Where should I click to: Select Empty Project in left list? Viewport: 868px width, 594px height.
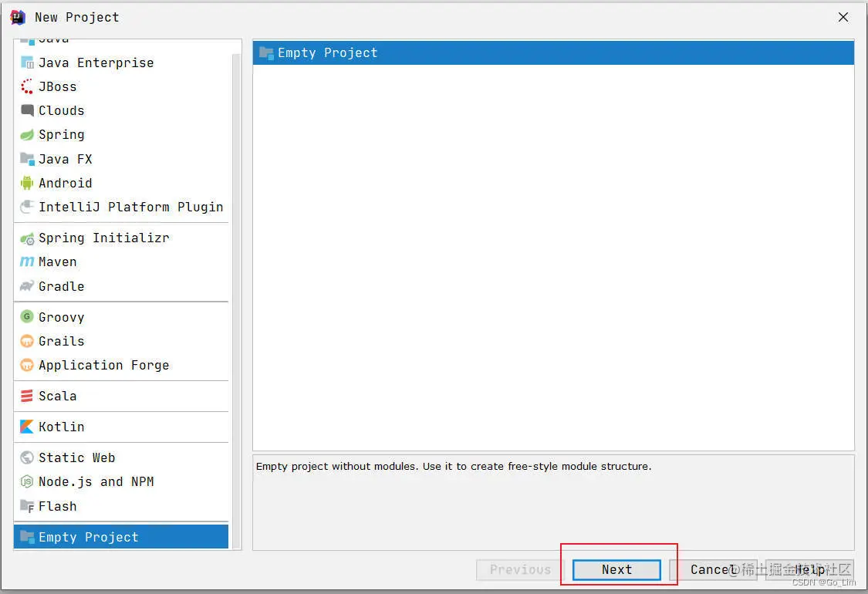pos(120,536)
